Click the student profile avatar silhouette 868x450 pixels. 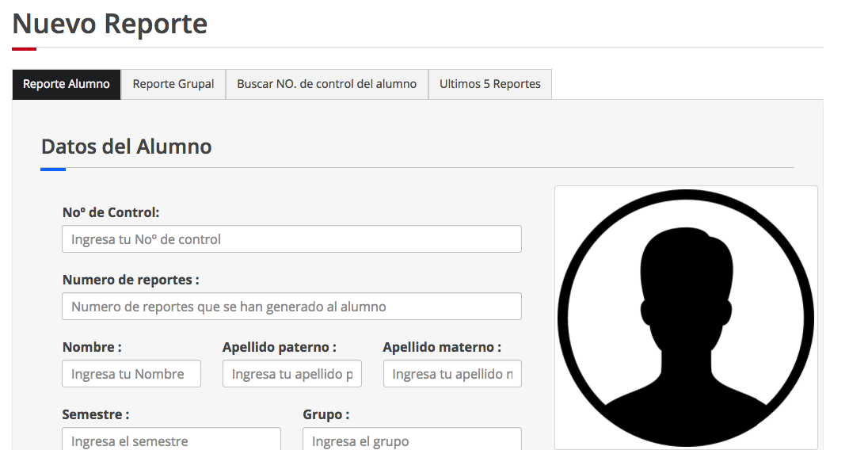[x=685, y=317]
